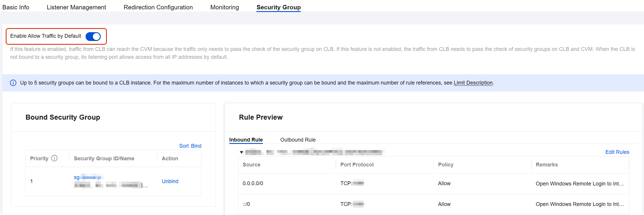
Task: Click the Source column header
Action: click(251, 165)
